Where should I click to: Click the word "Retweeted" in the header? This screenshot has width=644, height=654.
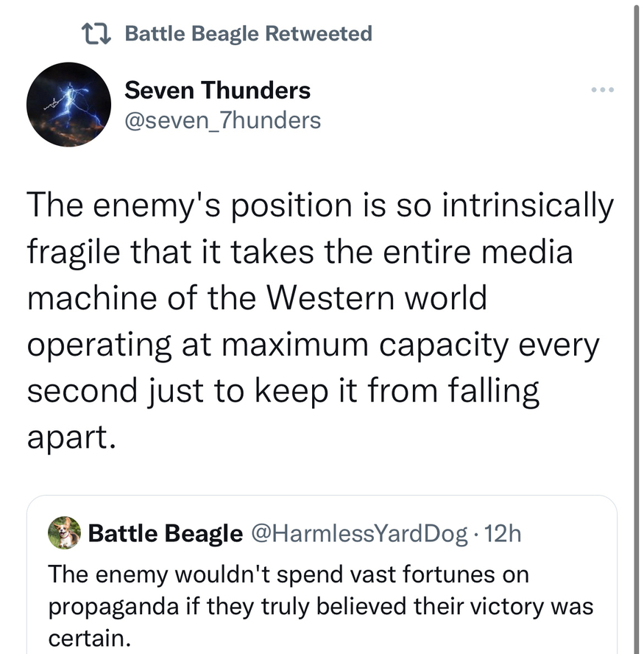(x=318, y=34)
